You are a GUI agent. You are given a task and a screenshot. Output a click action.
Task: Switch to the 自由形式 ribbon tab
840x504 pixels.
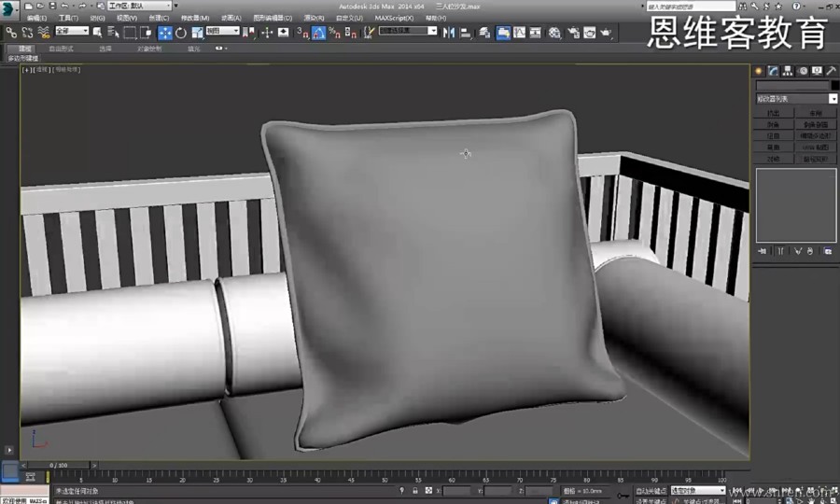[x=61, y=48]
